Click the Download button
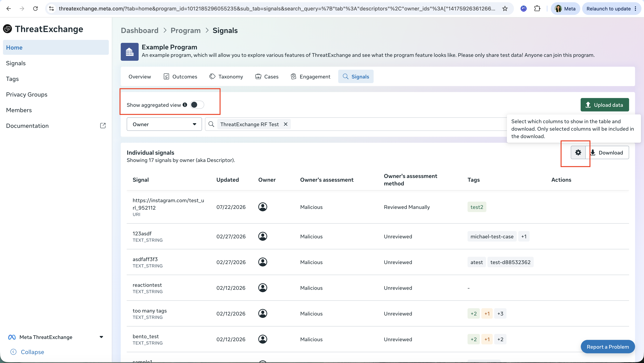644x363 pixels. tap(607, 152)
